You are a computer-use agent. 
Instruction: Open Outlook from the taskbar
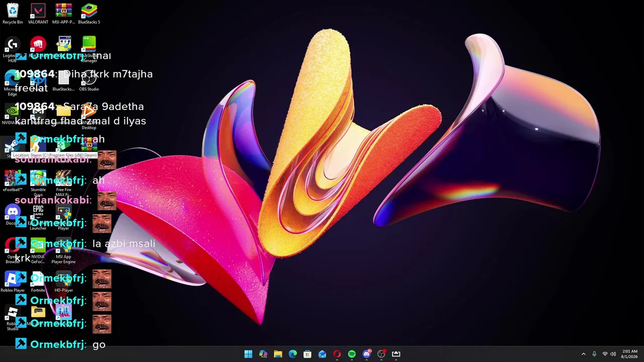pos(322,354)
